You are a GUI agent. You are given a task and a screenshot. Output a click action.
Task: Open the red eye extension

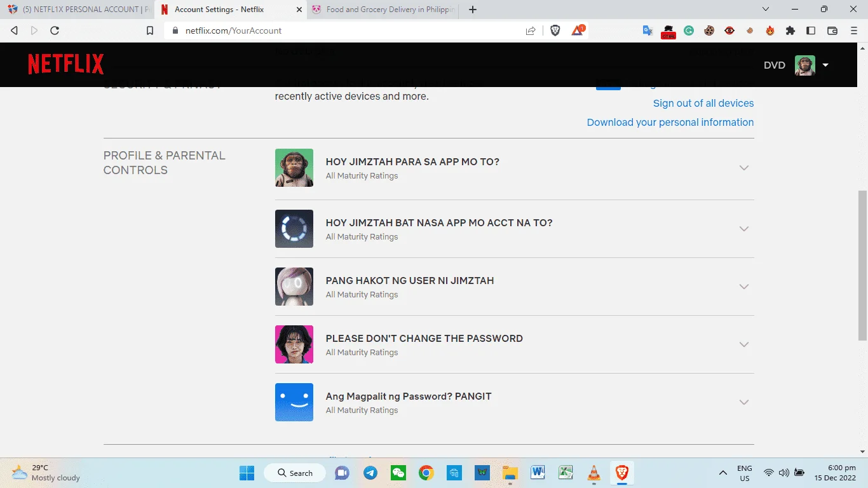pyautogui.click(x=729, y=30)
